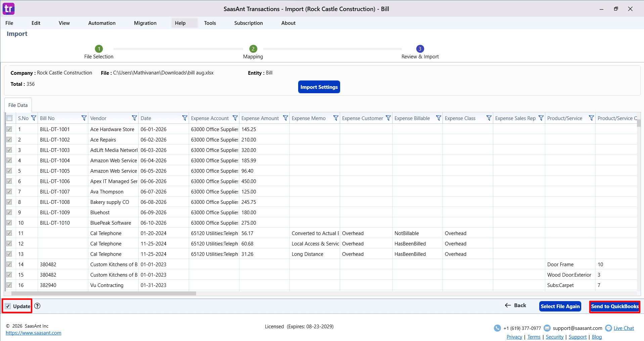Click Select File Again button

pyautogui.click(x=560, y=306)
